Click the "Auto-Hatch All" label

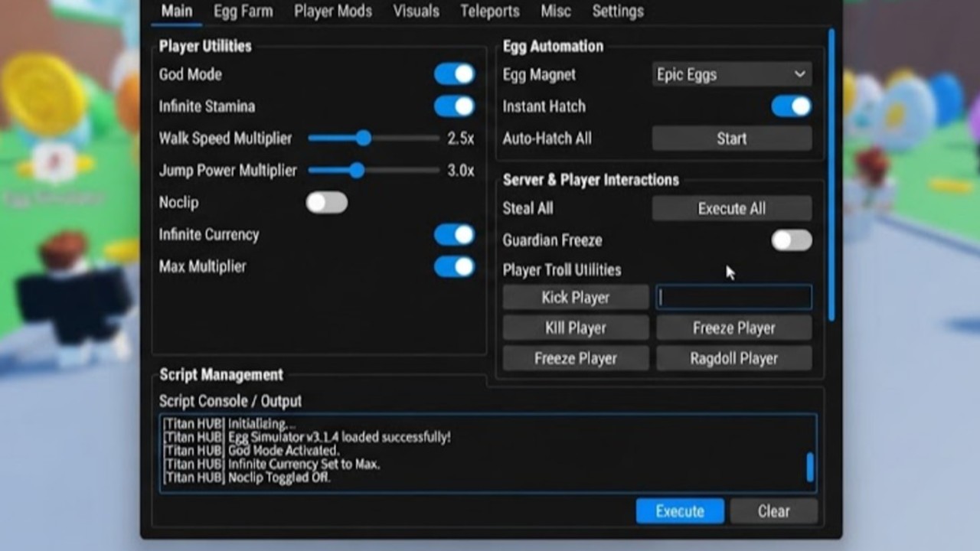(547, 139)
